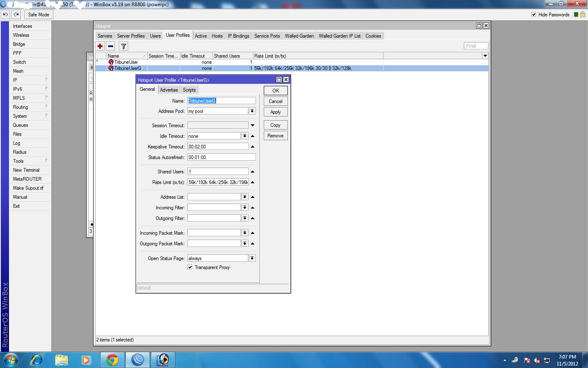The width and height of the screenshot is (588, 368).
Task: Click the Remove button in profile dialog
Action: point(276,136)
